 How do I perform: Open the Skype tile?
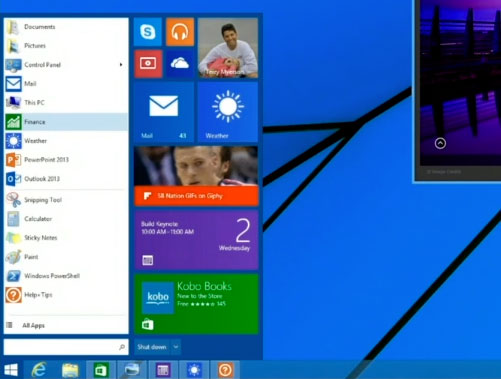coord(148,32)
